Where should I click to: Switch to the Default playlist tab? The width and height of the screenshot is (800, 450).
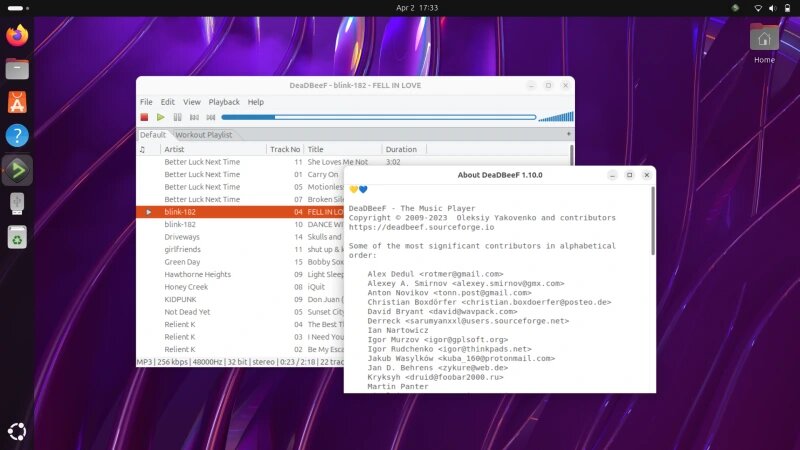click(x=153, y=135)
